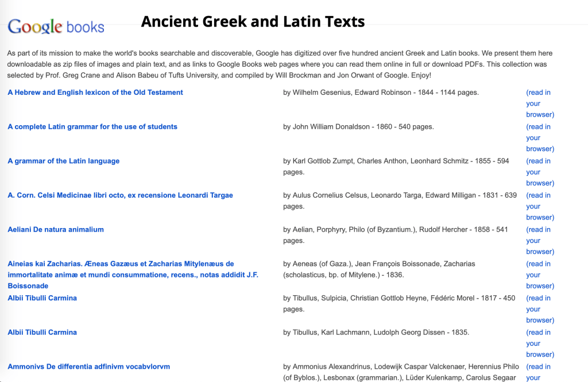Open Aeliani De natura animalium link
Screen dimensions: 588x382
pos(56,230)
